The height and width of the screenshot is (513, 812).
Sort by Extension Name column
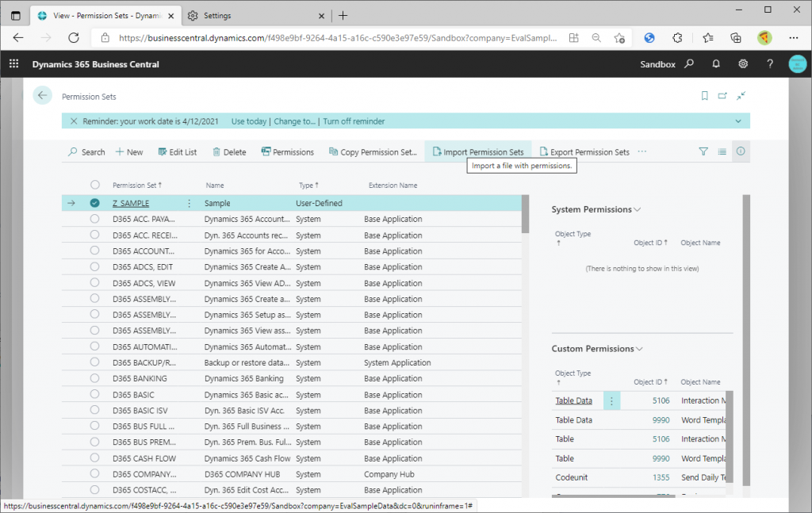(393, 186)
